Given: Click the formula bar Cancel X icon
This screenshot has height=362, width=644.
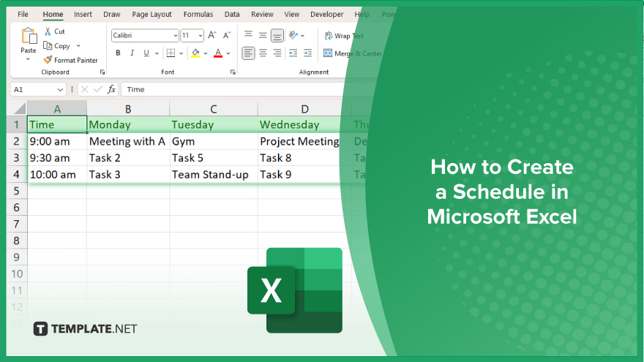Looking at the screenshot, I should [85, 89].
